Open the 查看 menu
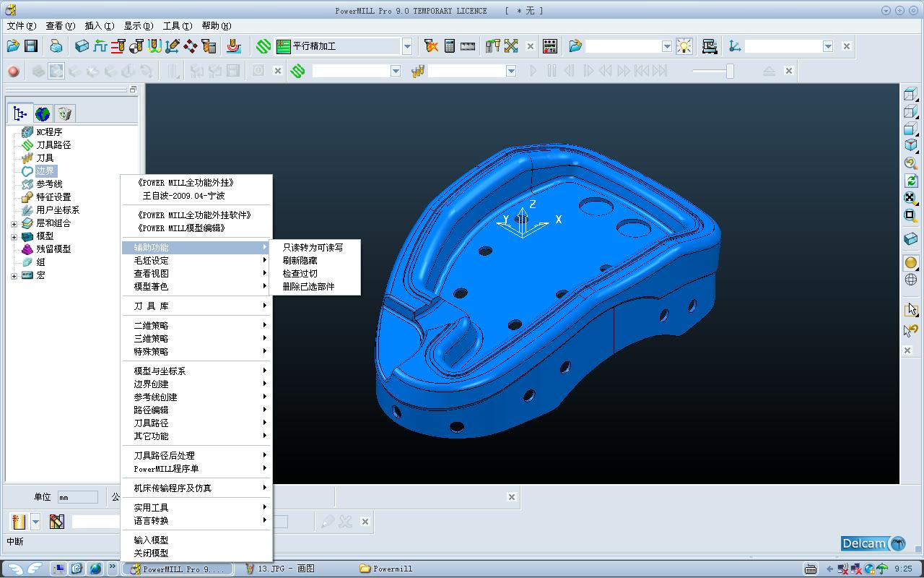 coord(60,26)
